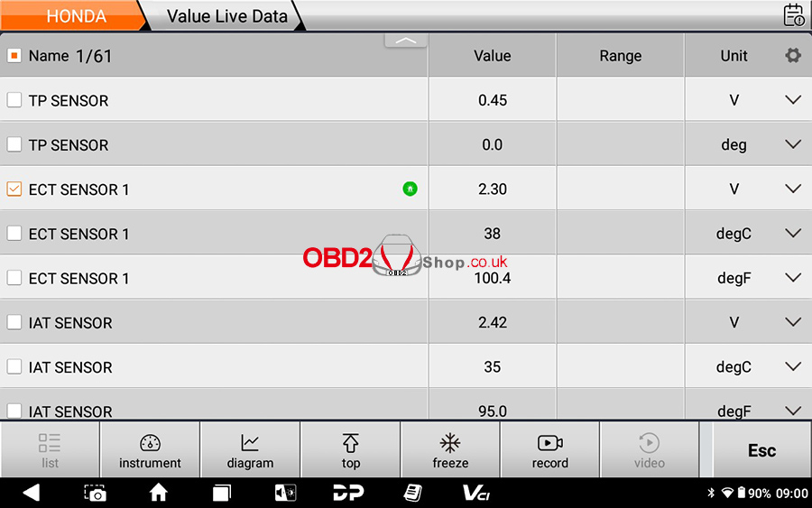Toggle the select-all Name checkbox
The width and height of the screenshot is (812, 508).
point(14,55)
